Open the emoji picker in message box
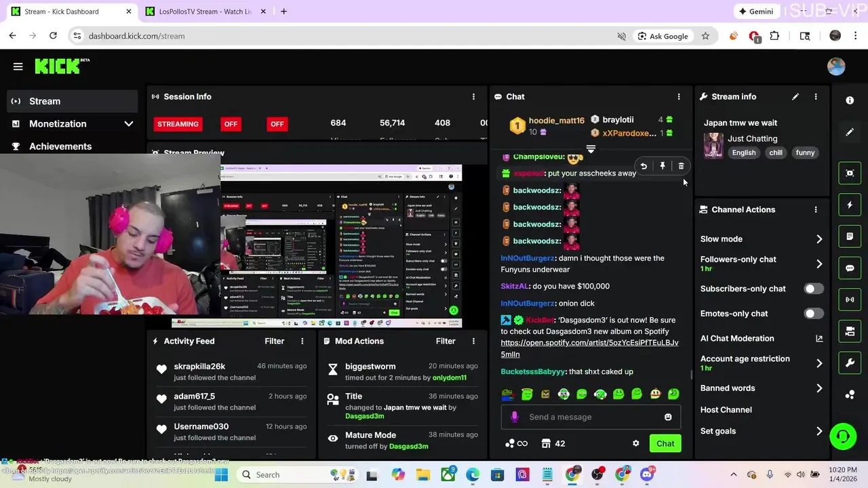Screen dimensions: 868x488 [668, 417]
